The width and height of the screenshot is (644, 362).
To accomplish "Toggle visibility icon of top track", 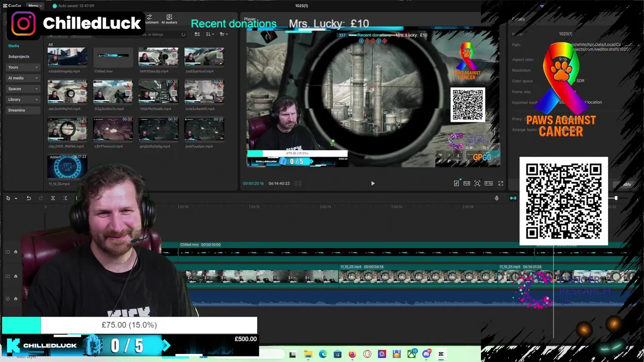I will (8, 252).
